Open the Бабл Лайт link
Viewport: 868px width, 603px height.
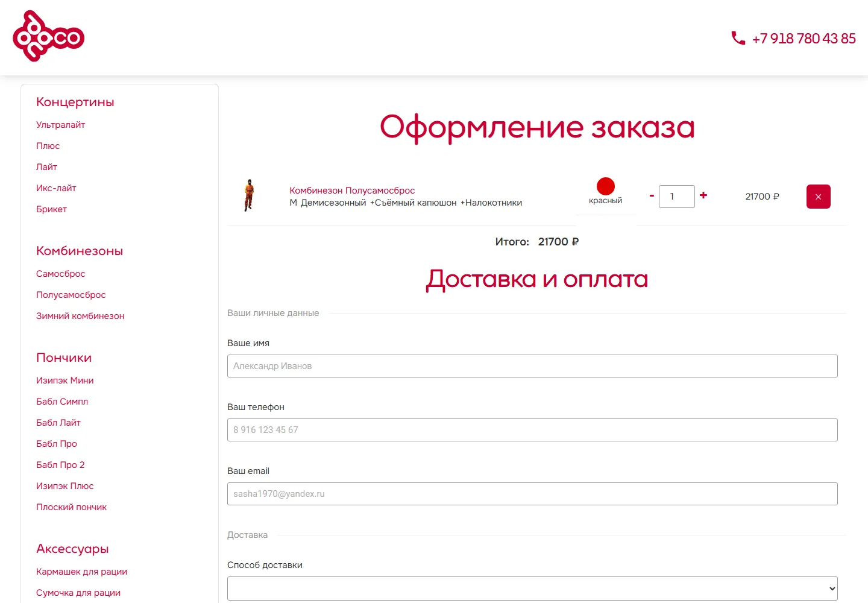58,423
